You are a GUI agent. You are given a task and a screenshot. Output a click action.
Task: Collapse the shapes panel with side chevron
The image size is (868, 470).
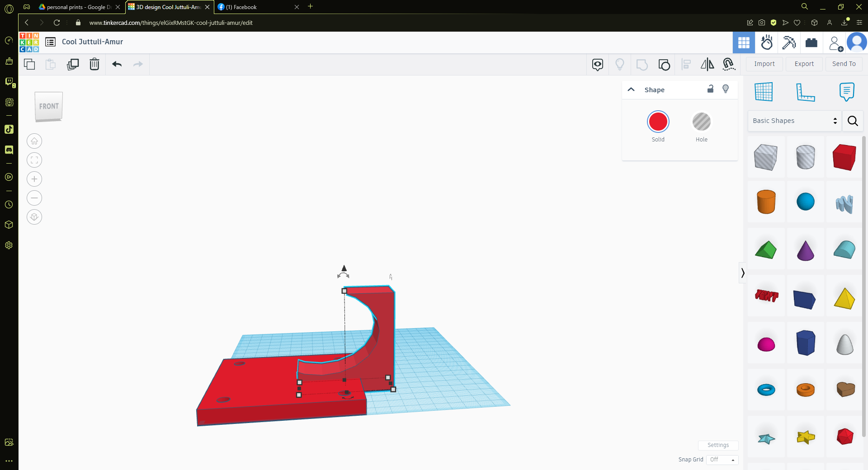pos(742,273)
